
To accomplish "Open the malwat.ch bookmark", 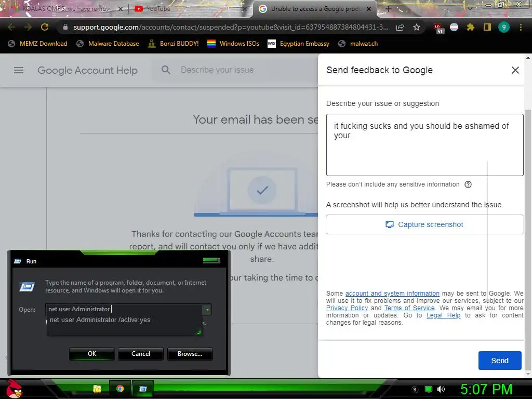I will tap(358, 44).
